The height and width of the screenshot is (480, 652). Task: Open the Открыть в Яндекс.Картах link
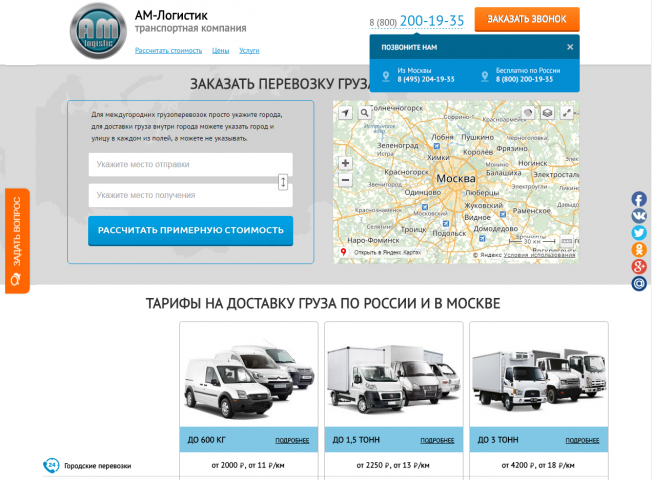[387, 252]
